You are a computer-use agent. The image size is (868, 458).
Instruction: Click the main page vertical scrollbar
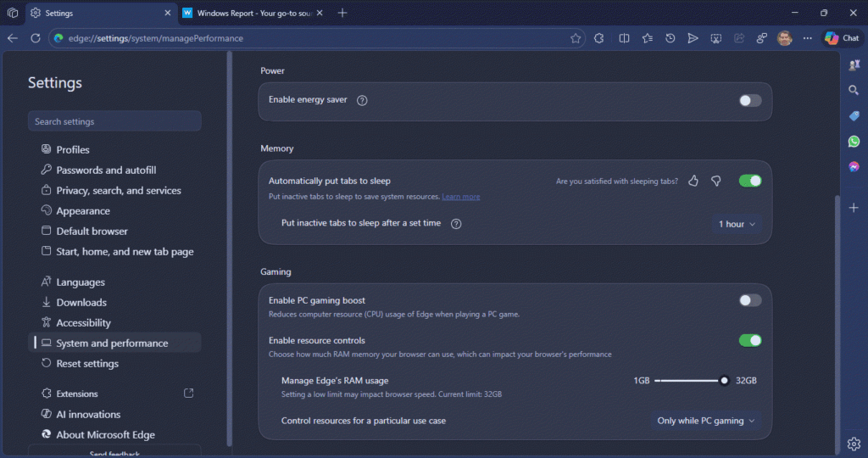837,324
